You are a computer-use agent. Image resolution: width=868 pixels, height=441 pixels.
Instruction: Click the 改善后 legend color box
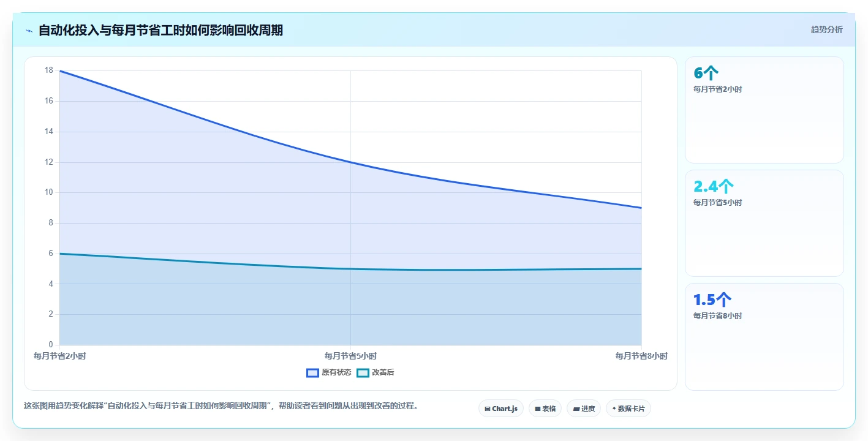click(x=363, y=372)
